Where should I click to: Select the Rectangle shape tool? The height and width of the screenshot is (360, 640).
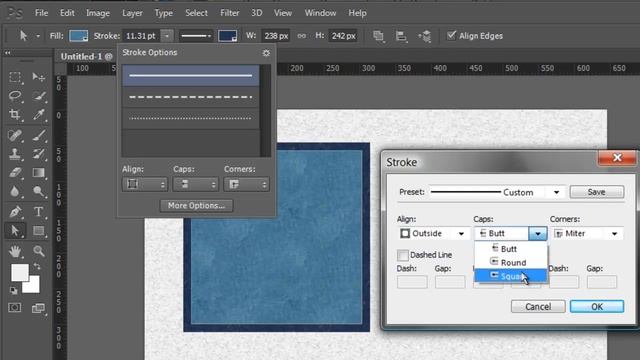[39, 231]
